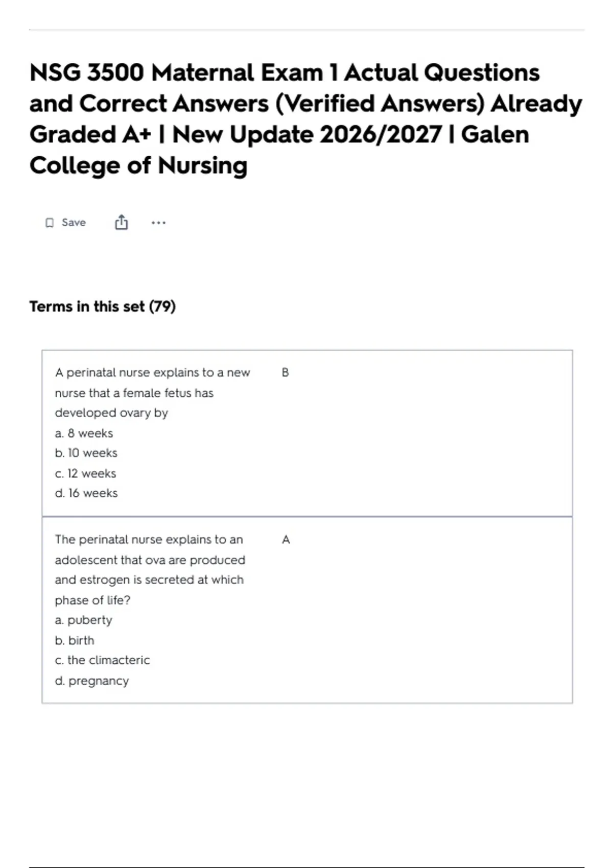This screenshot has height=868, width=613.
Task: Click the 'Terms in this set (79)' heading
Action: tap(103, 306)
